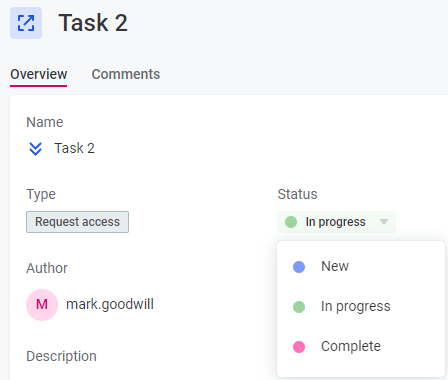Screen dimensions: 448x380
Task: Click the Request access type badge
Action: 77,222
